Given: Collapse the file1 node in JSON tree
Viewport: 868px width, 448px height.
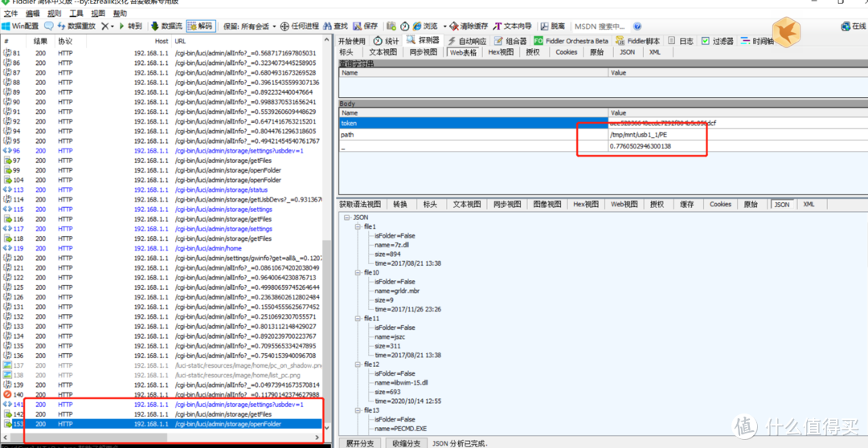Looking at the screenshot, I should 359,227.
